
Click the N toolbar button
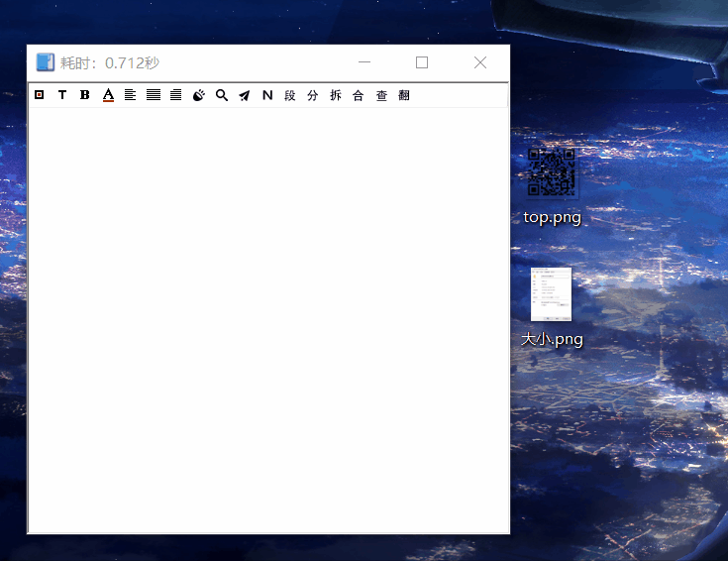267,95
